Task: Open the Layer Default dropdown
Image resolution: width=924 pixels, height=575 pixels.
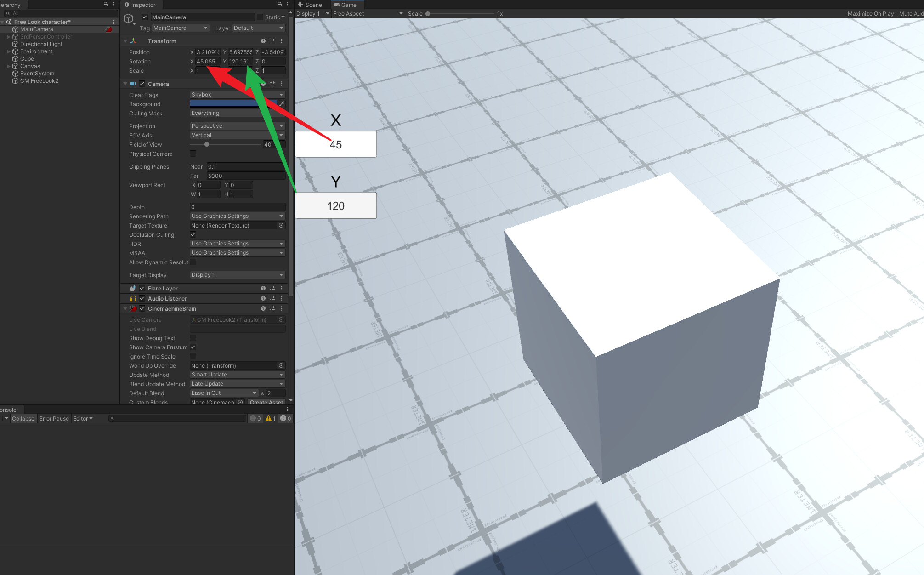Action: click(x=259, y=28)
